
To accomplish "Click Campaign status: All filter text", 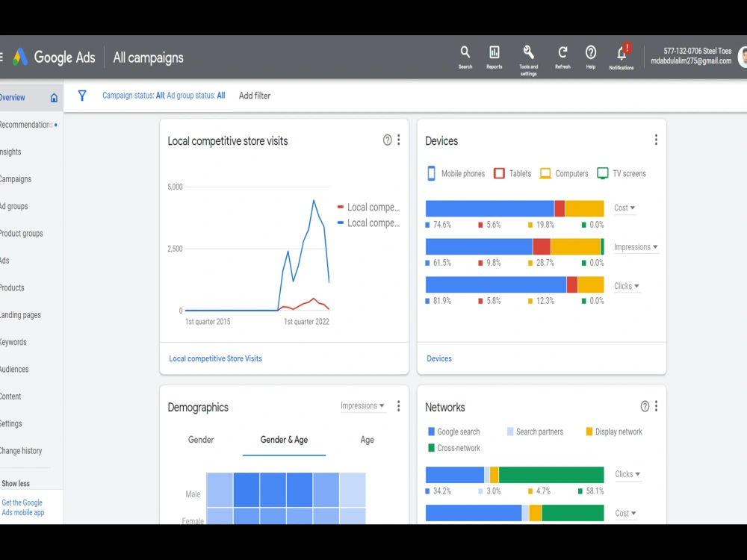I will [x=133, y=96].
